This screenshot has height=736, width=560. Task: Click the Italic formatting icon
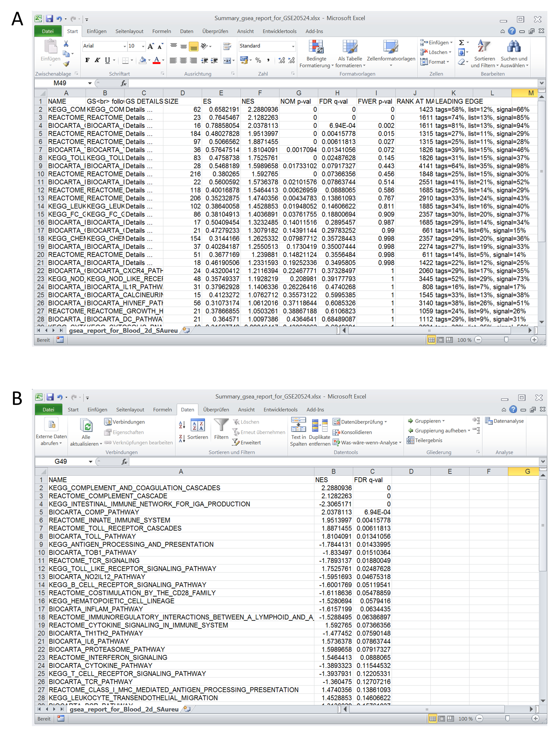[97, 60]
